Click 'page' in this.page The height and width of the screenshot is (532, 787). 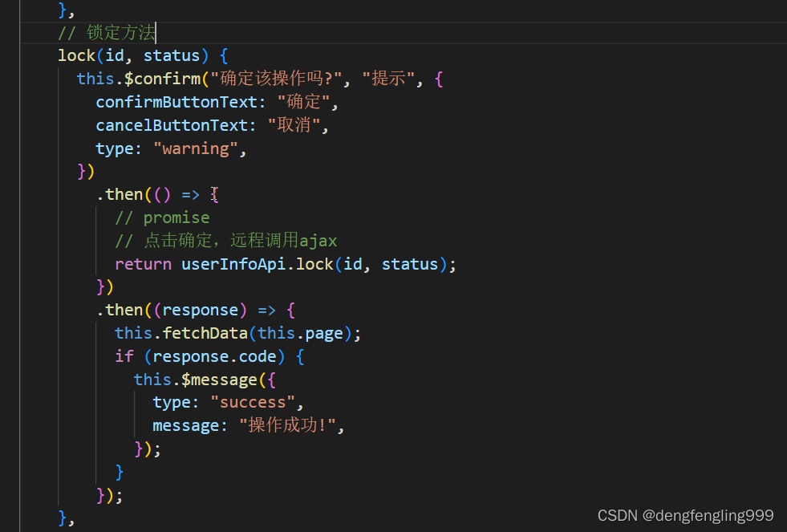pyautogui.click(x=324, y=334)
